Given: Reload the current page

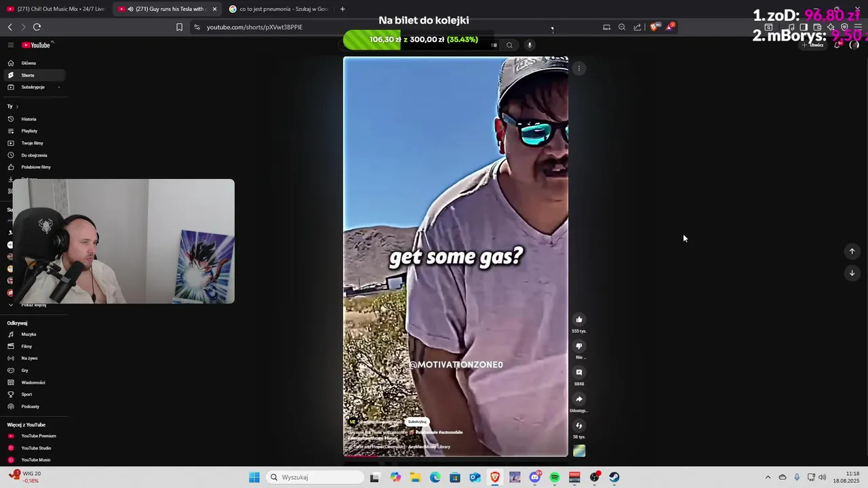Looking at the screenshot, I should [37, 27].
